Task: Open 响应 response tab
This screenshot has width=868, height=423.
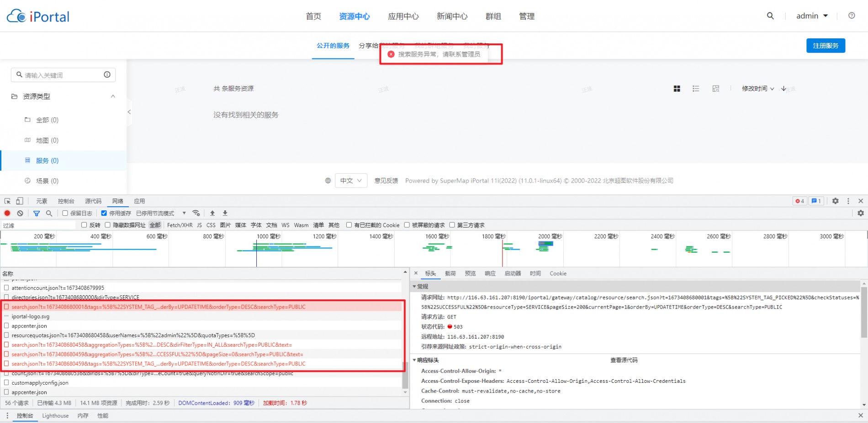Action: 490,273
